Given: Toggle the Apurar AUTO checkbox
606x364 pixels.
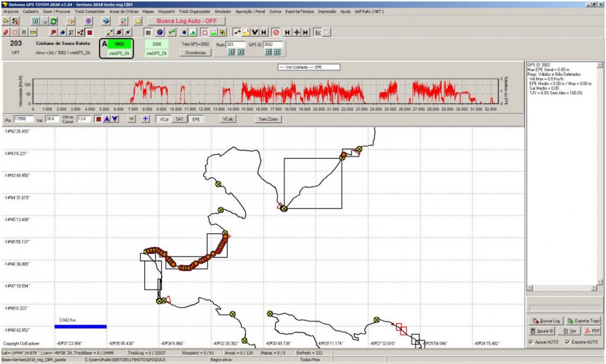Looking at the screenshot, I should 530,342.
